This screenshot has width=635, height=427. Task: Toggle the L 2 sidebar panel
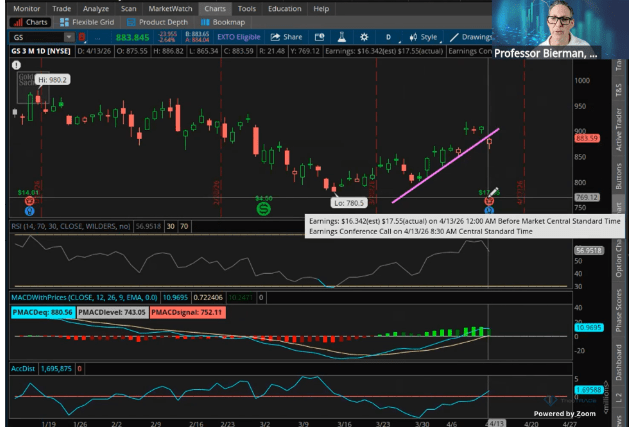click(x=618, y=398)
